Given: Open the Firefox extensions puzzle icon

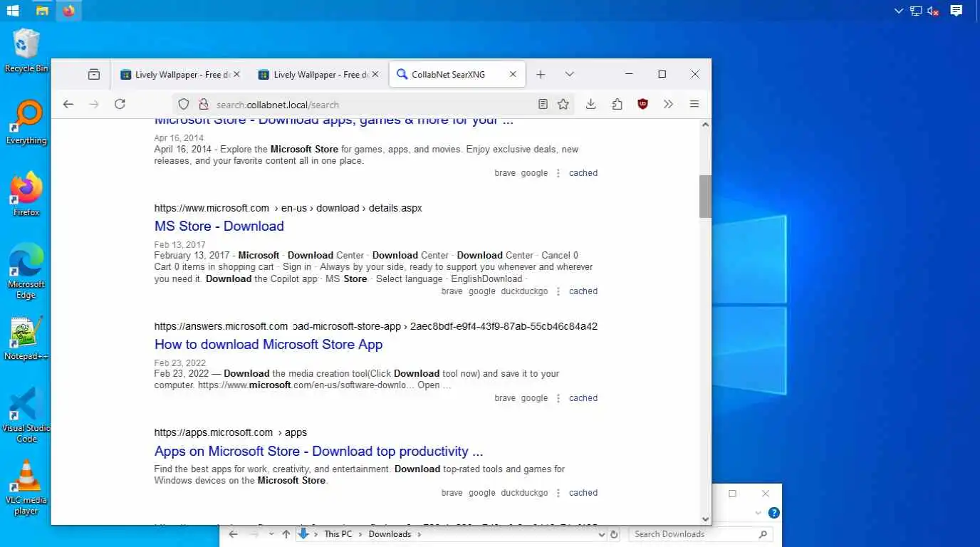Looking at the screenshot, I should 617,104.
